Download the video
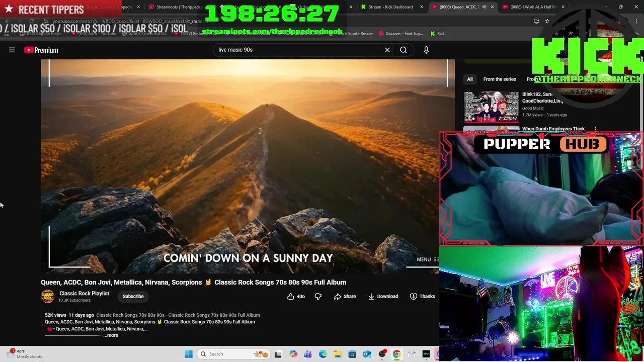Image resolution: width=644 pixels, height=362 pixels. 383,296
